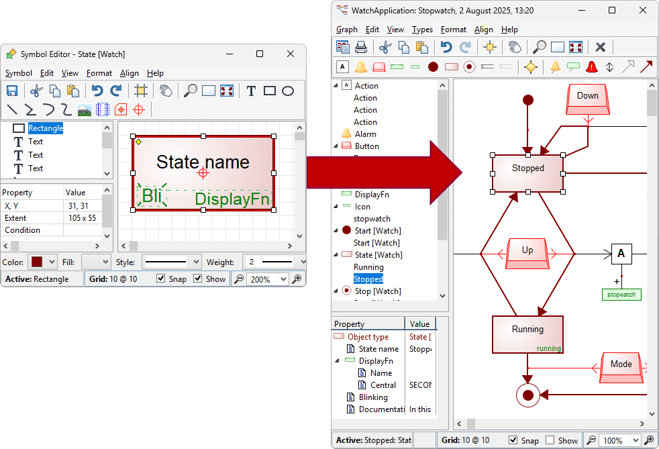Click the magnifier zoom icon in WatchApplication toolbar

point(539,47)
